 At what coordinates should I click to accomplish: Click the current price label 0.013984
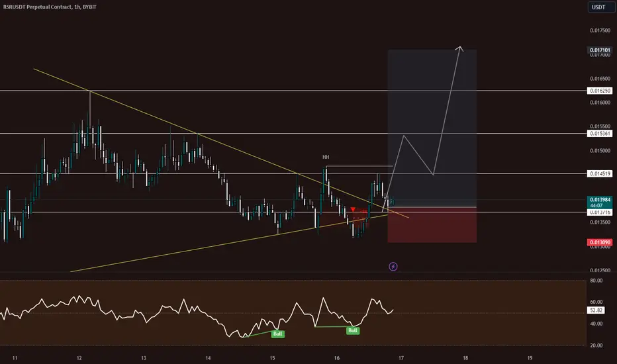[x=600, y=199]
